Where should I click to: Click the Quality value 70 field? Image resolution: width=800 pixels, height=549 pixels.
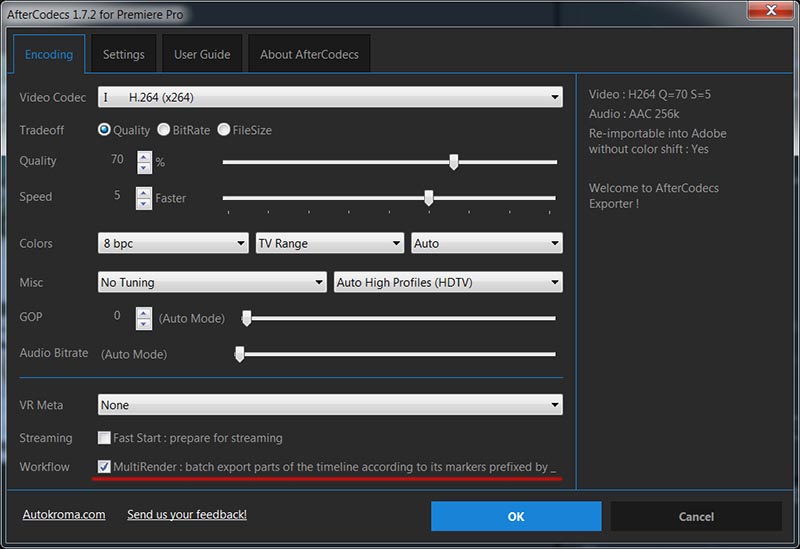pos(117,160)
